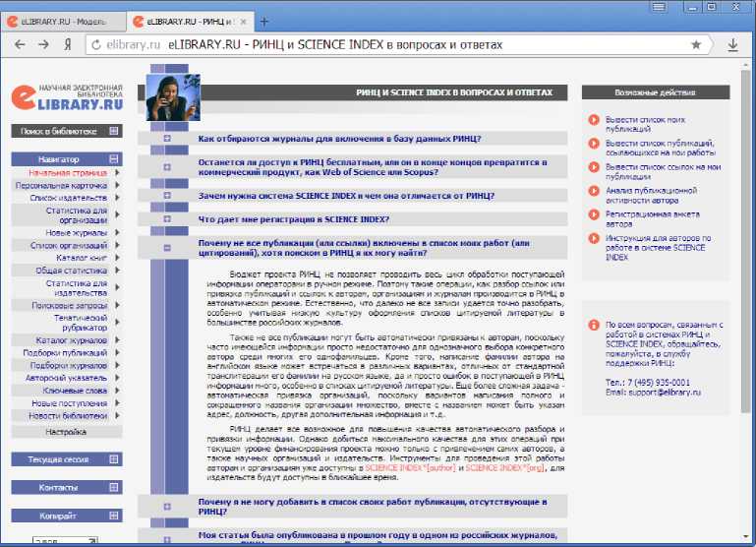
Task: Click arrow next to Общая статистика
Action: (x=117, y=271)
